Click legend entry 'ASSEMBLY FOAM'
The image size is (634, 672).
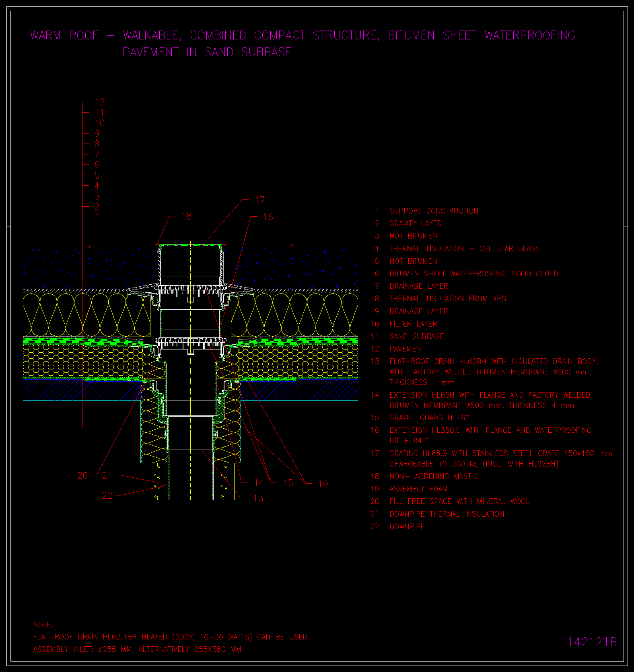(418, 489)
